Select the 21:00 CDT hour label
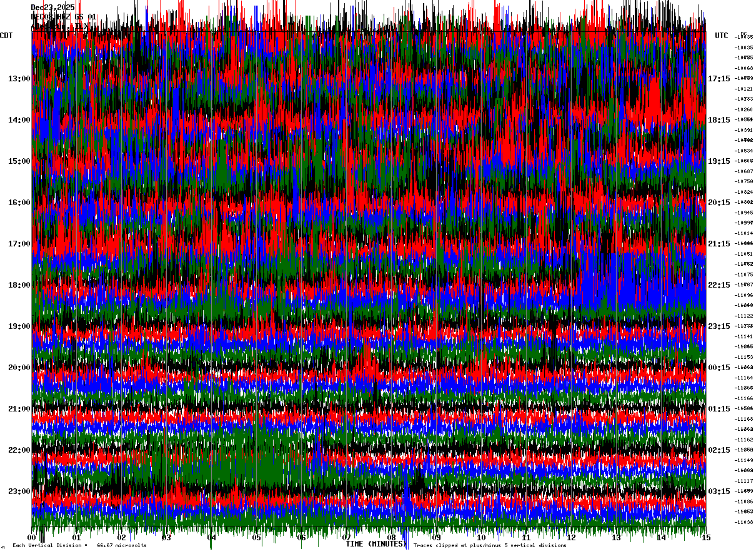756x554 pixels. 19,409
